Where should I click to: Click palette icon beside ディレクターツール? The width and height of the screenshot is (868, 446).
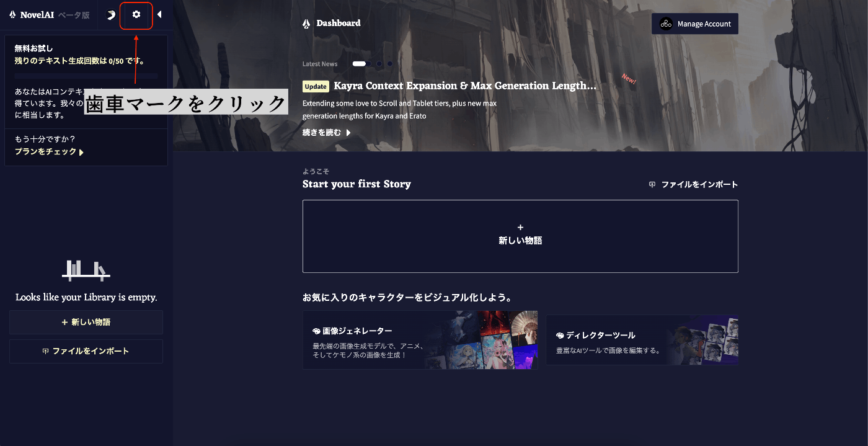[x=560, y=335]
